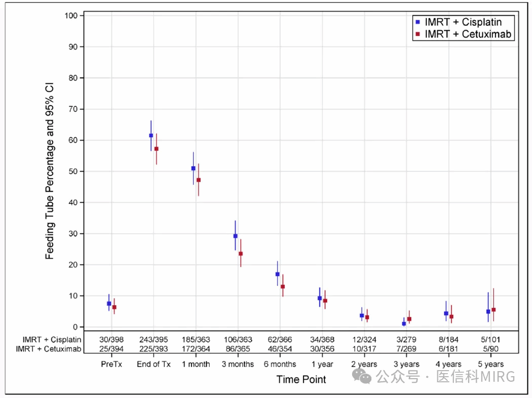Click the red legend square for IMRT + Cetuximab

point(417,34)
